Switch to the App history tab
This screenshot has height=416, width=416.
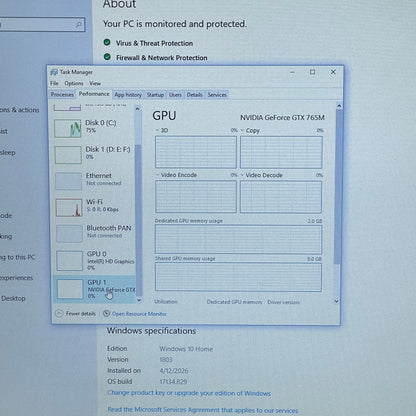[x=128, y=95]
